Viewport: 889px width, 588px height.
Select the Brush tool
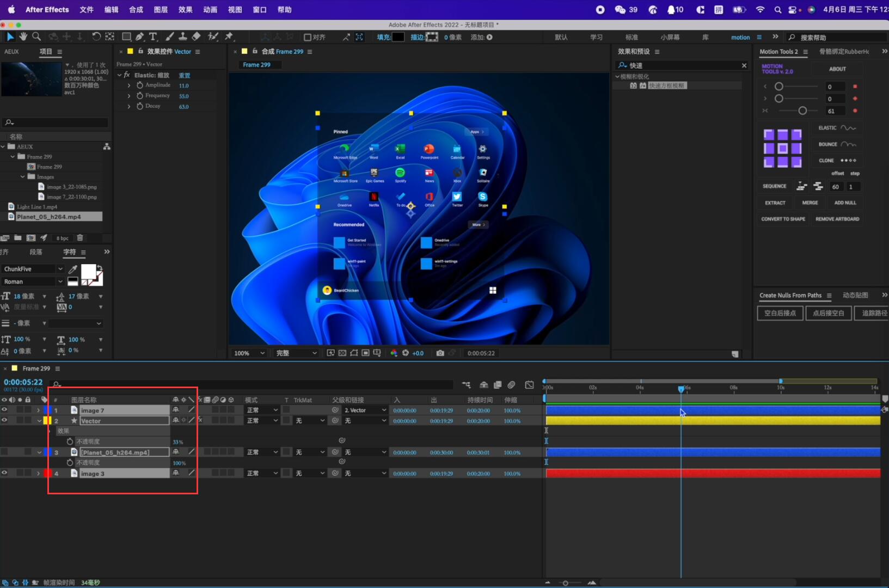[170, 36]
